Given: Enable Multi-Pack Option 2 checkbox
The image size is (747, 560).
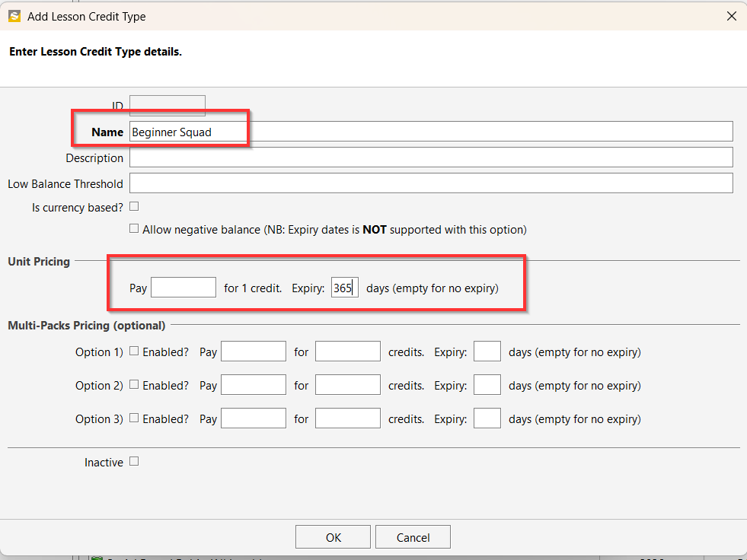Looking at the screenshot, I should (x=134, y=385).
